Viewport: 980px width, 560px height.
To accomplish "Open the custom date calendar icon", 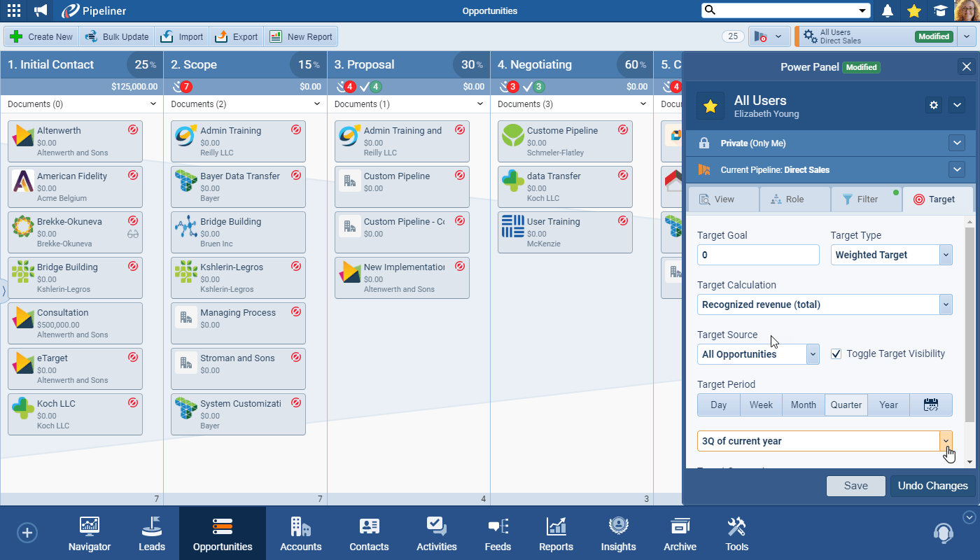I will [x=930, y=405].
